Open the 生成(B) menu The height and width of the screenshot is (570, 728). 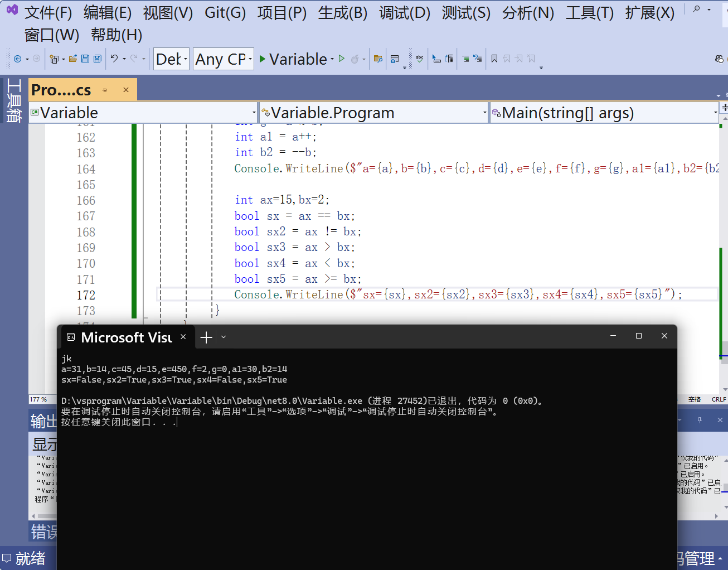[343, 12]
